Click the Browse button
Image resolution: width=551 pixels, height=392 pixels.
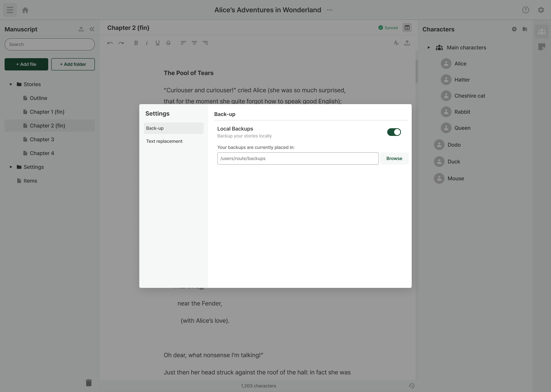pyautogui.click(x=394, y=159)
